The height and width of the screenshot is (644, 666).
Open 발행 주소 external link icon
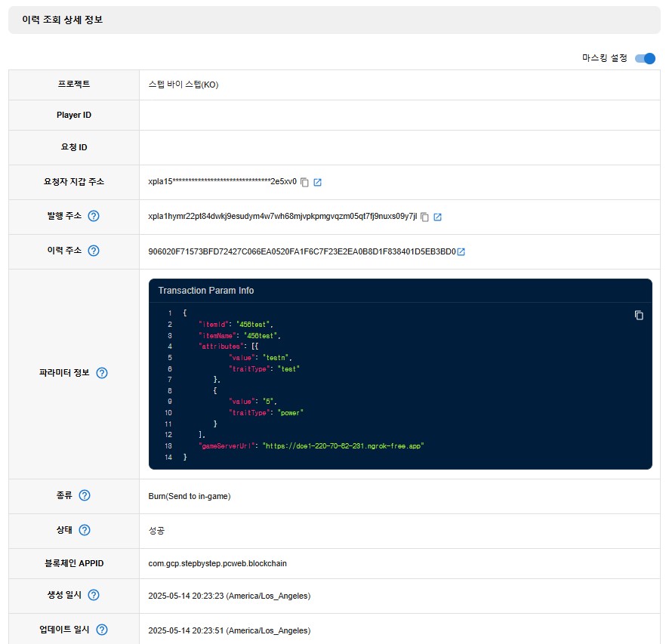tap(438, 217)
